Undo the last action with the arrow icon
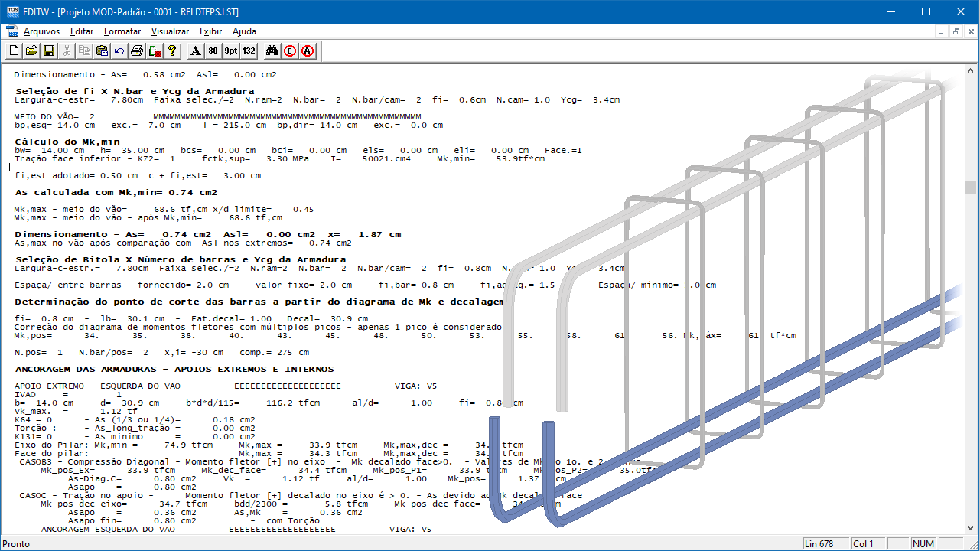This screenshot has height=551, width=980. (119, 51)
